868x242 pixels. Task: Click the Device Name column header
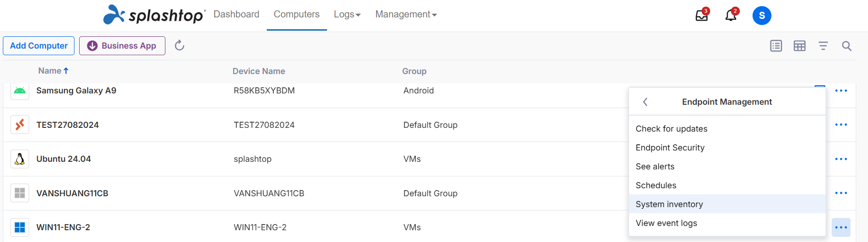pyautogui.click(x=259, y=71)
